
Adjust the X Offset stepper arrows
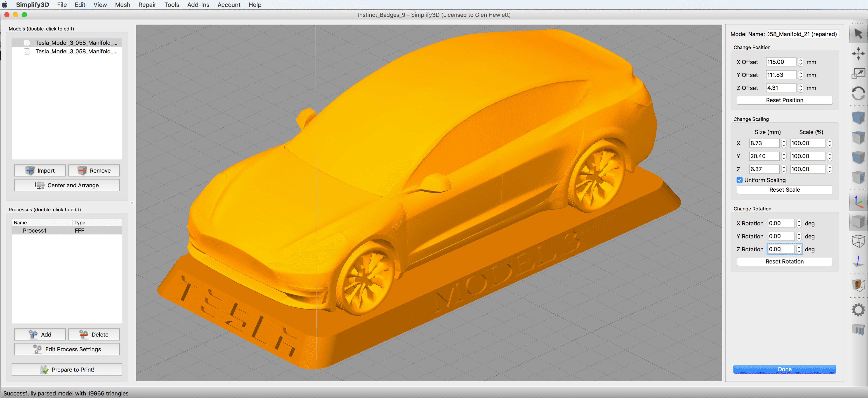(800, 62)
